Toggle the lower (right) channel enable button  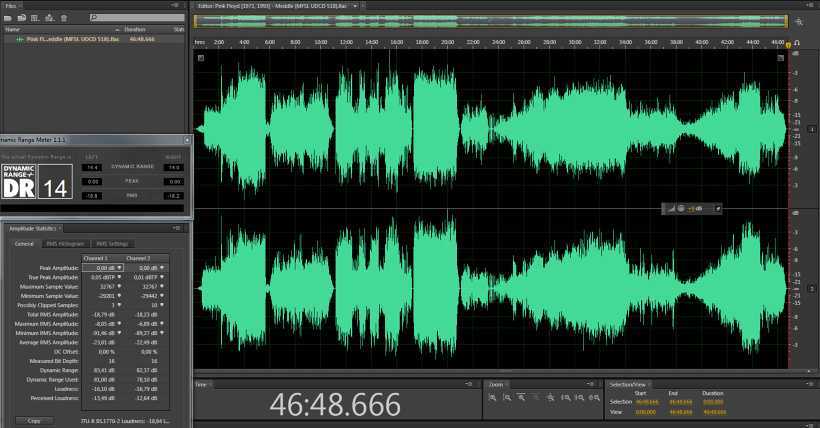812,288
